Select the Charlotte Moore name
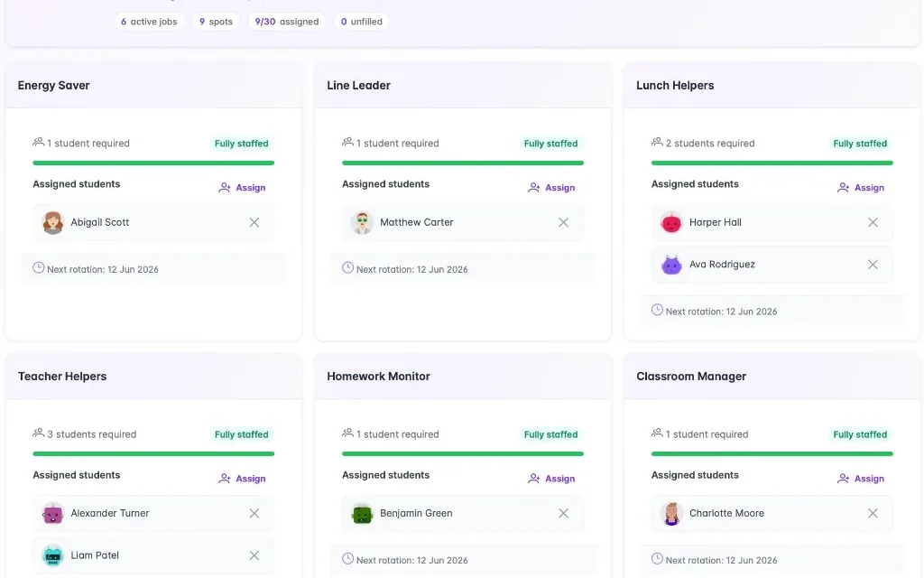Viewport: 924px width, 578px height. [726, 513]
